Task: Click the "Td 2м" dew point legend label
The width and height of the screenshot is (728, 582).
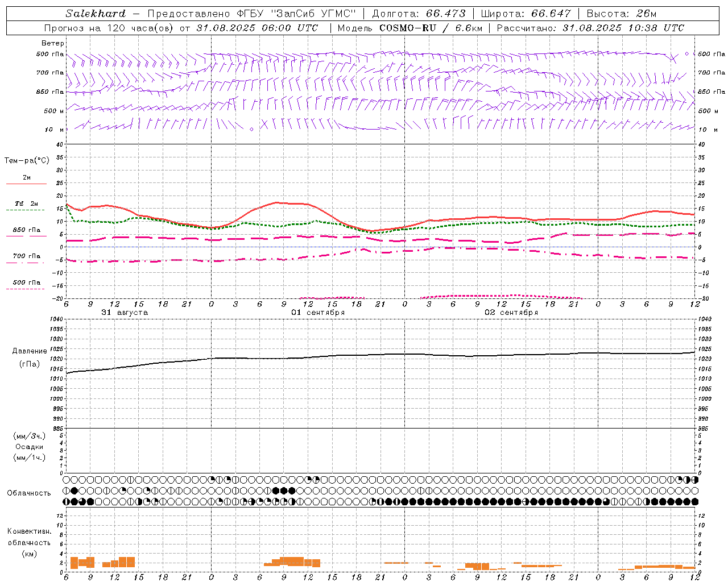Action: pos(27,203)
